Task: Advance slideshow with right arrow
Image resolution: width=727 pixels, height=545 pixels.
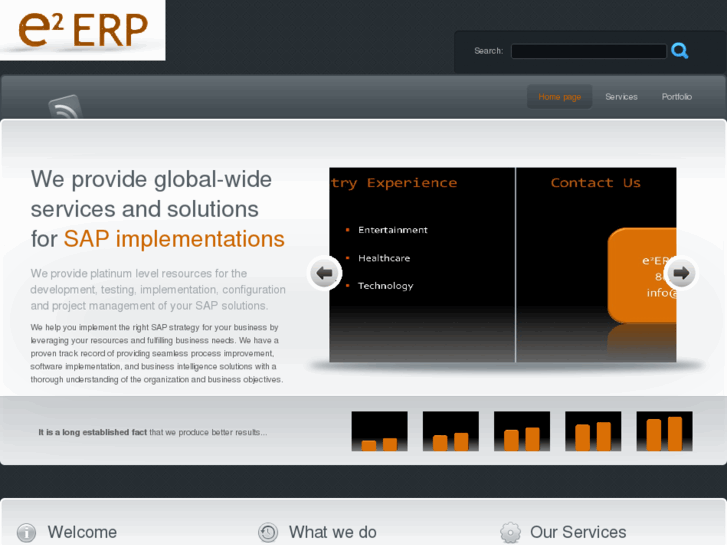Action: 681,273
